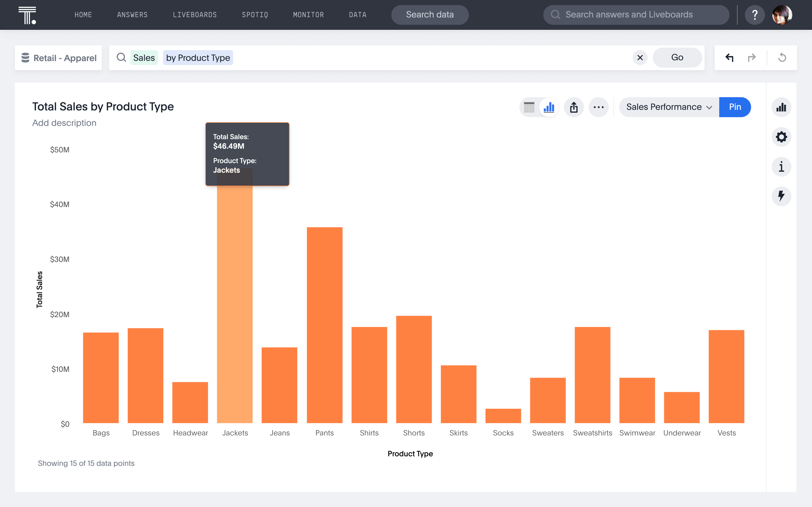Open the SpotIQ menu item

pos(255,15)
